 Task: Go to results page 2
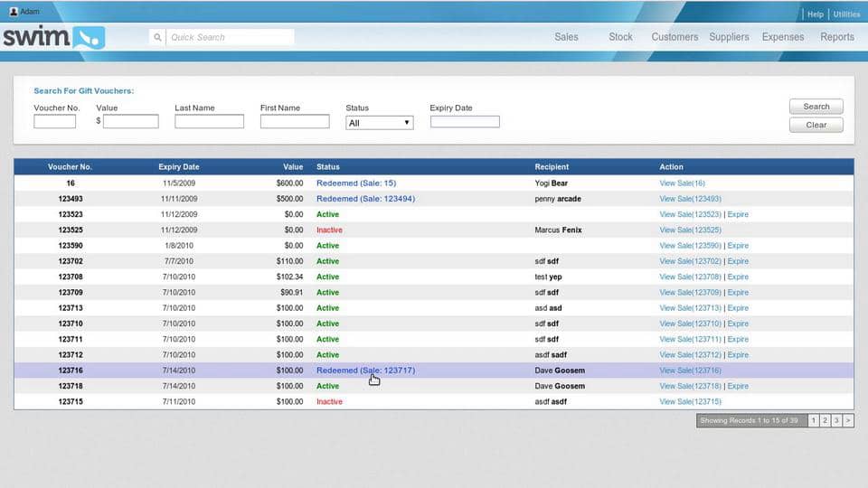pos(825,420)
